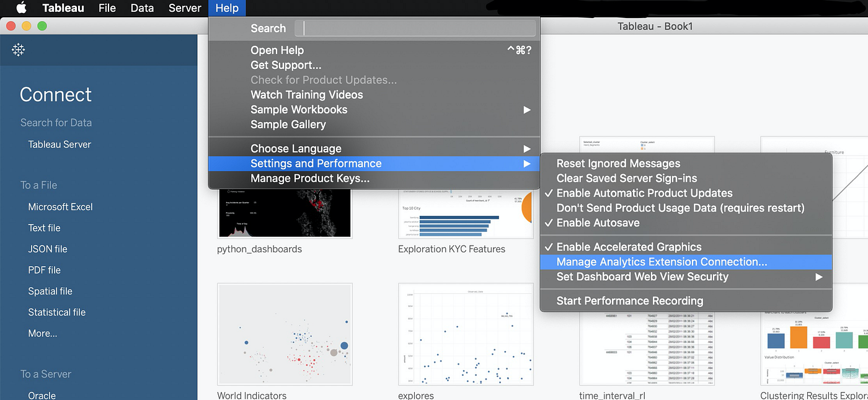868x400 pixels.
Task: Expand Set Dashboard Web View Security submenu
Action: coord(686,277)
